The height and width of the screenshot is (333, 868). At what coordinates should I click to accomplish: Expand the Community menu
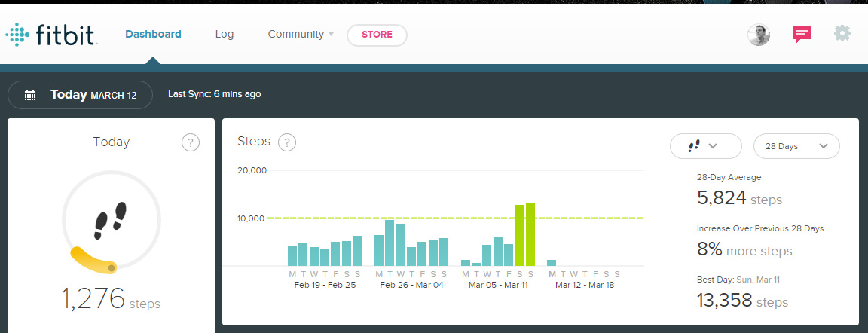301,34
